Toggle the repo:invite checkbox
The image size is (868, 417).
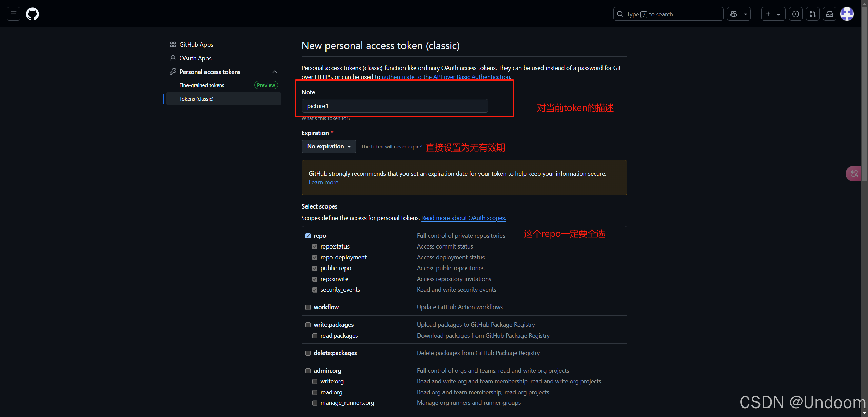point(315,279)
